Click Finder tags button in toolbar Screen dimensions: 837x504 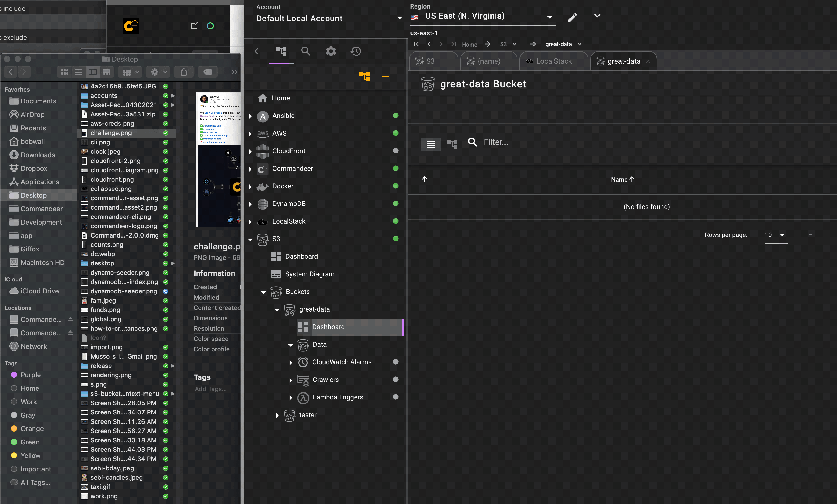click(x=207, y=72)
